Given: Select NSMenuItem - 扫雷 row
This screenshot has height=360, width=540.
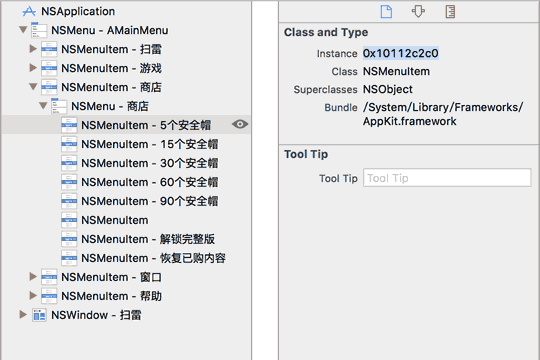Looking at the screenshot, I should point(125,49).
